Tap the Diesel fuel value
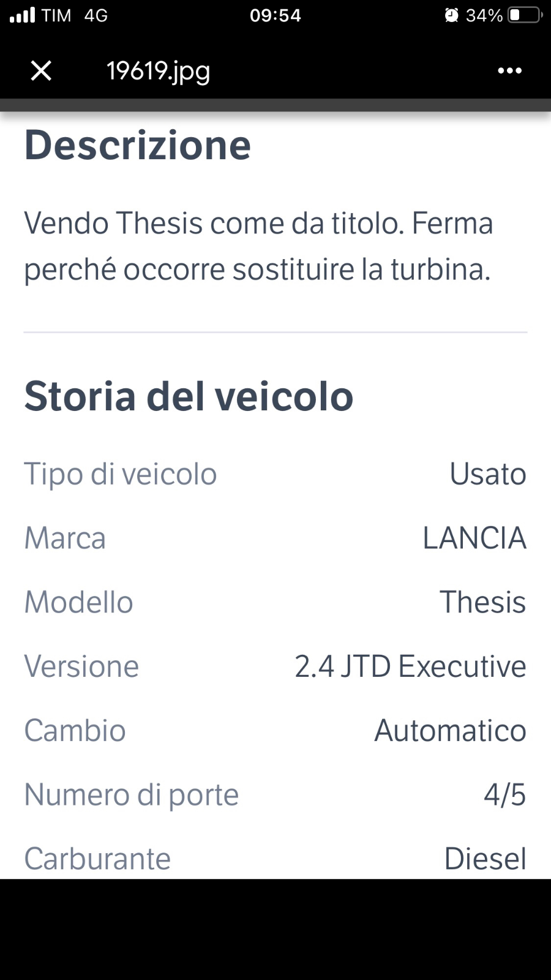 pos(485,859)
